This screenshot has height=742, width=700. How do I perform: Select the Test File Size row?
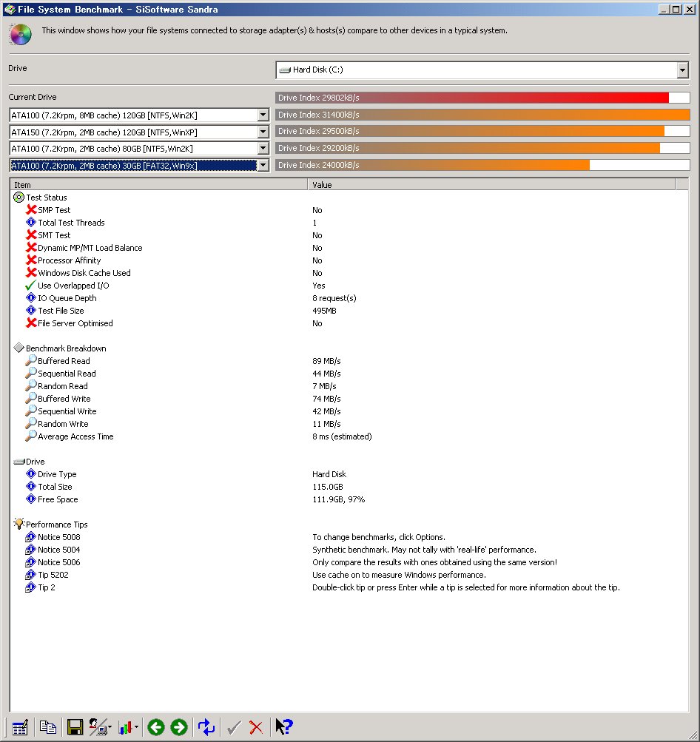(349, 311)
